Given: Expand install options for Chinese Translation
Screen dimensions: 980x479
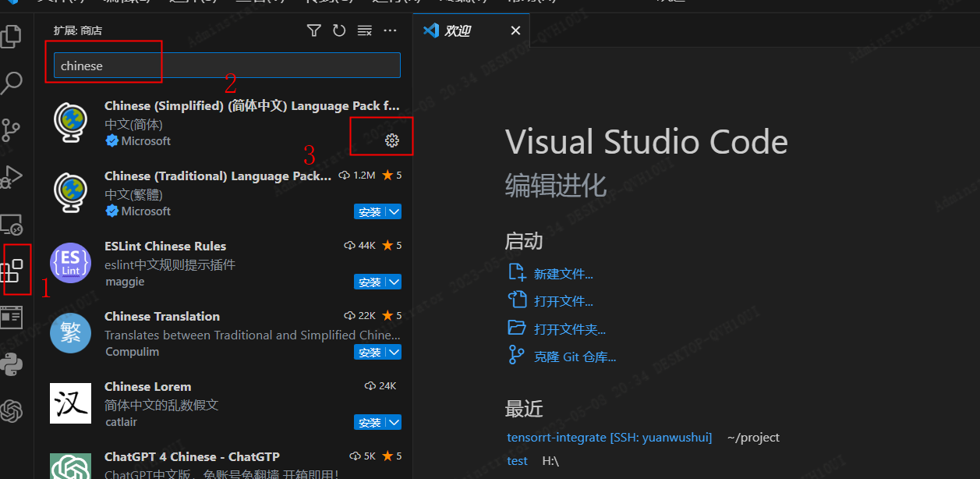Looking at the screenshot, I should pos(394,353).
